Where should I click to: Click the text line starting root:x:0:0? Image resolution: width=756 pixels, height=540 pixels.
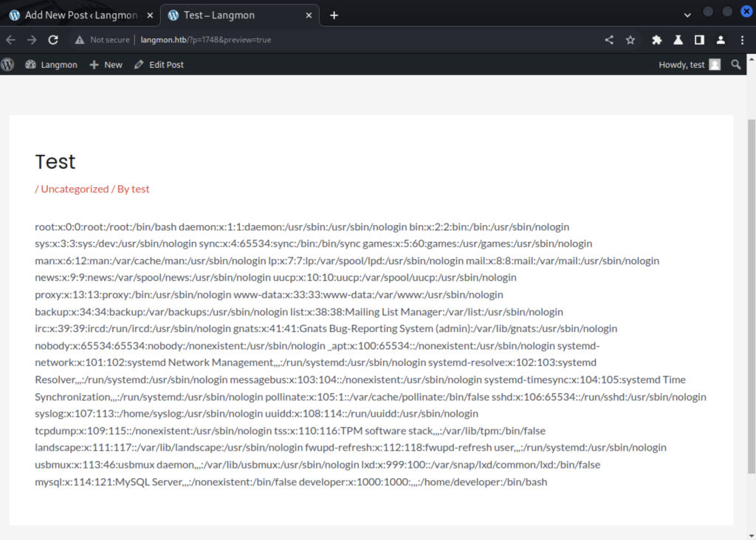click(x=302, y=227)
